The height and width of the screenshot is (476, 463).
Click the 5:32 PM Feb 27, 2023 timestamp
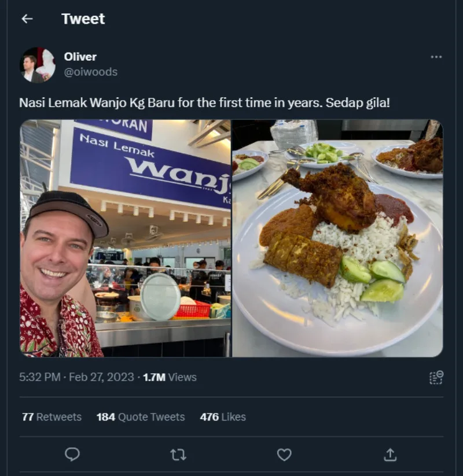click(77, 377)
